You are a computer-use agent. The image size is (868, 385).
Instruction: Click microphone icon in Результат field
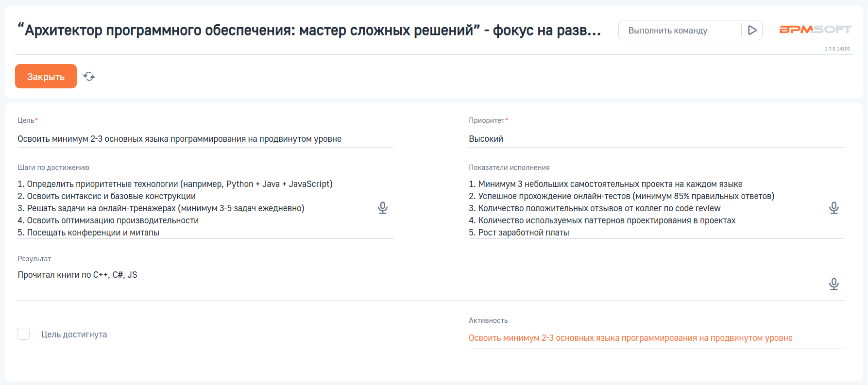click(x=834, y=284)
